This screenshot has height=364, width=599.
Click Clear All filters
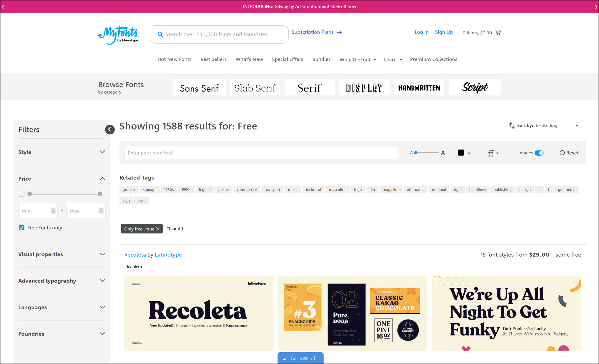point(175,229)
